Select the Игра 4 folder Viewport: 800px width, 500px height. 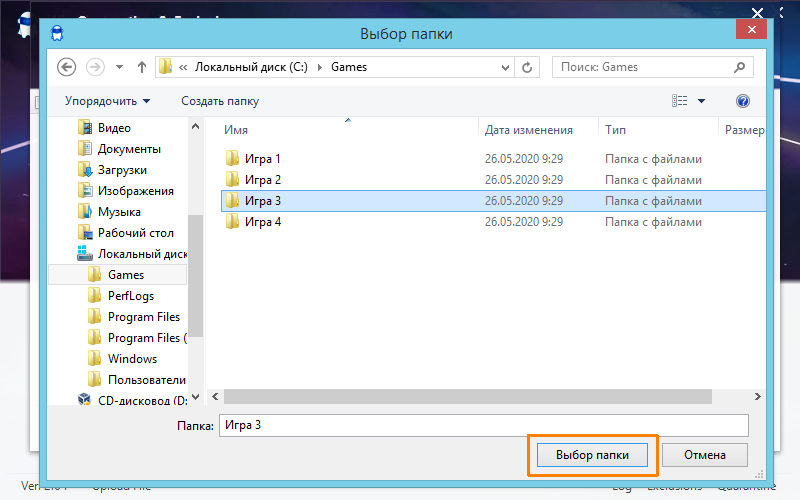(x=264, y=222)
